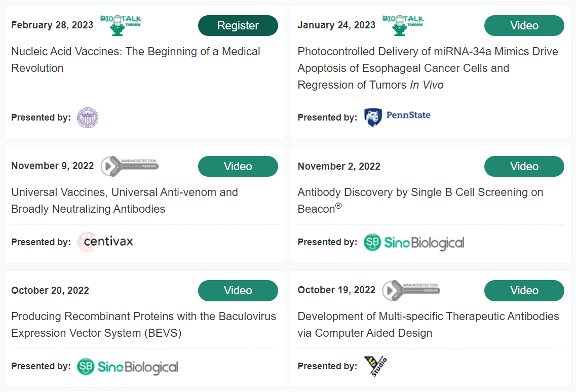Open the Video for Baculovirus Expression Vector System
Image resolution: width=576 pixels, height=392 pixels.
click(x=238, y=290)
